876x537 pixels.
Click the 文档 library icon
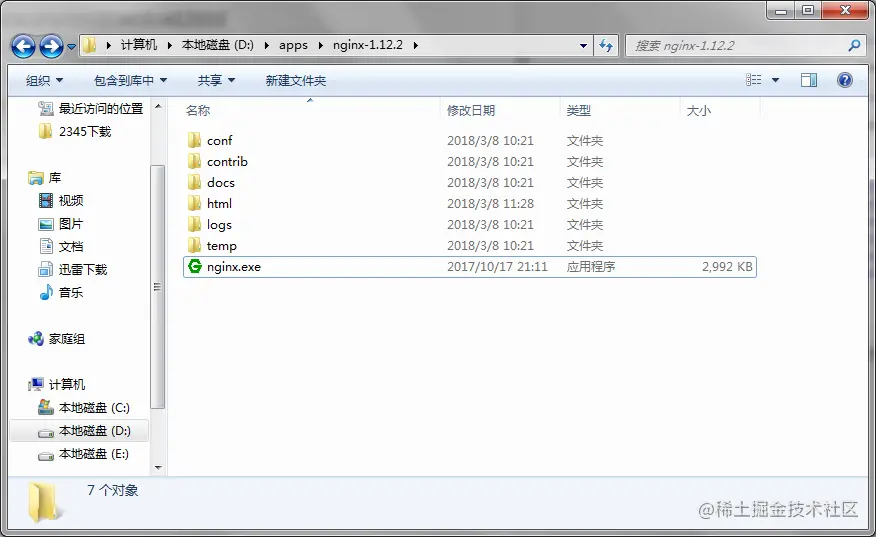coord(46,246)
